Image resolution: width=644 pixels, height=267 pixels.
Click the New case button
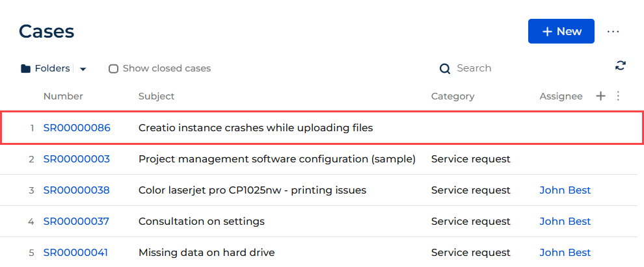tap(561, 31)
